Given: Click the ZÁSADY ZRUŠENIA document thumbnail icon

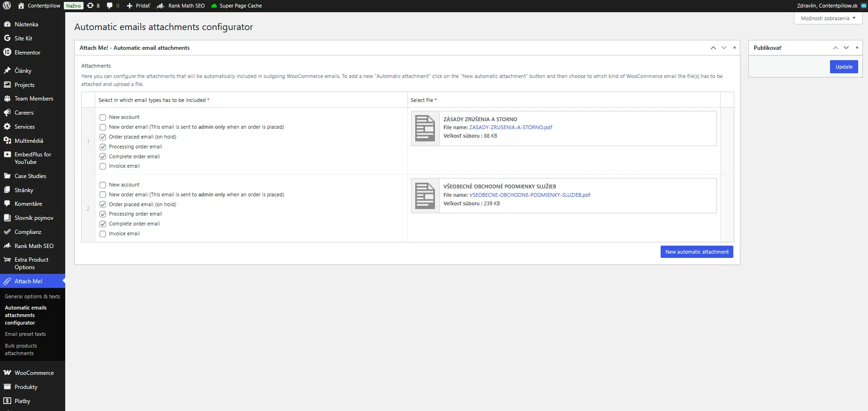Looking at the screenshot, I should click(425, 128).
